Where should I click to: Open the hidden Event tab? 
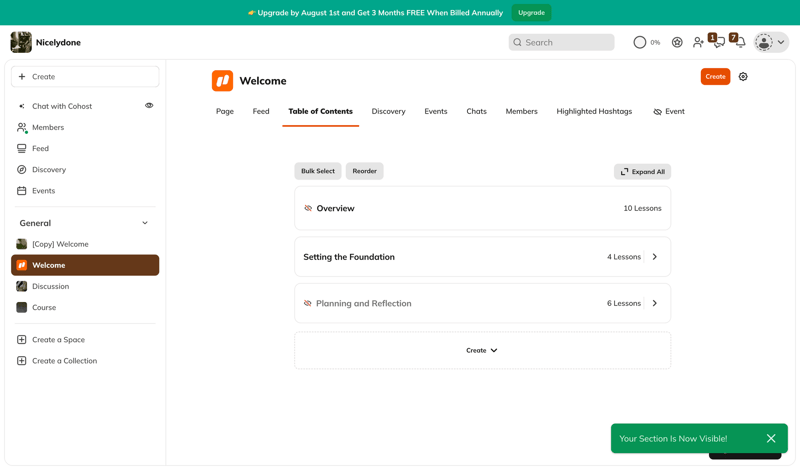tap(669, 111)
